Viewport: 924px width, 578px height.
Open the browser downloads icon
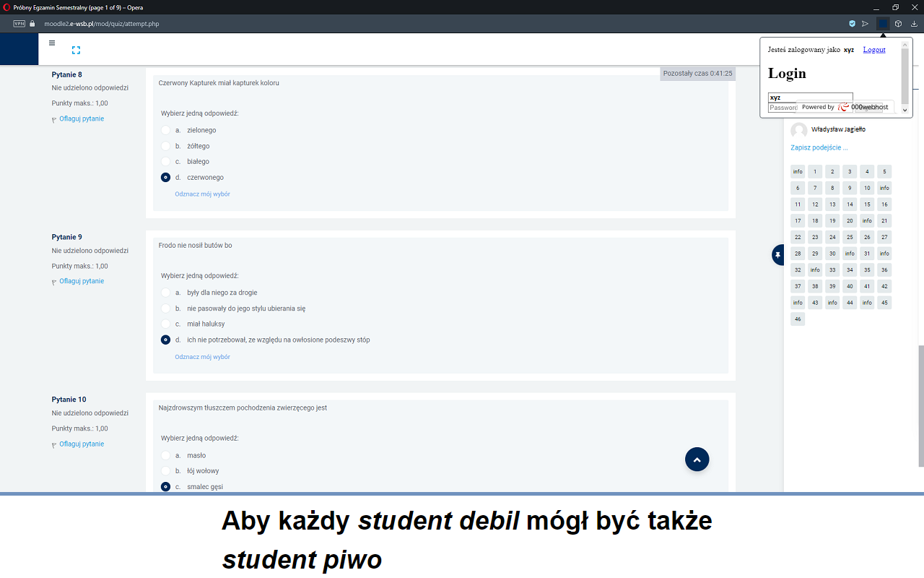pos(914,24)
